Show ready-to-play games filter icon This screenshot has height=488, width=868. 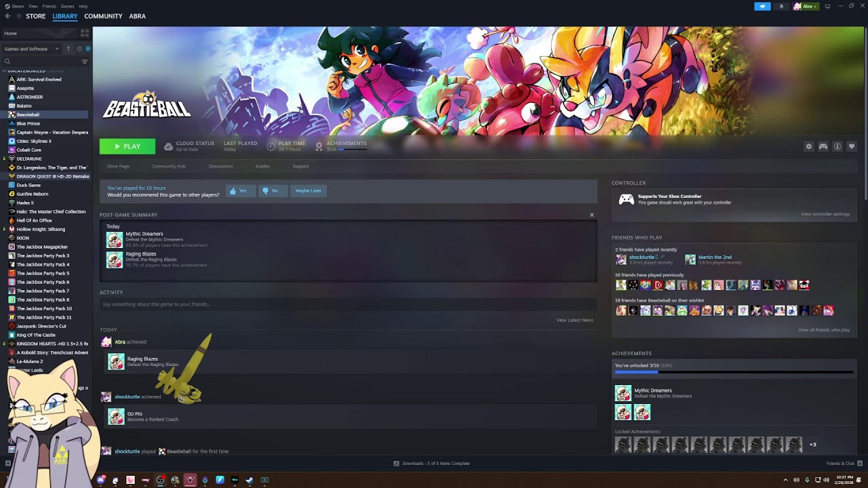click(x=87, y=49)
